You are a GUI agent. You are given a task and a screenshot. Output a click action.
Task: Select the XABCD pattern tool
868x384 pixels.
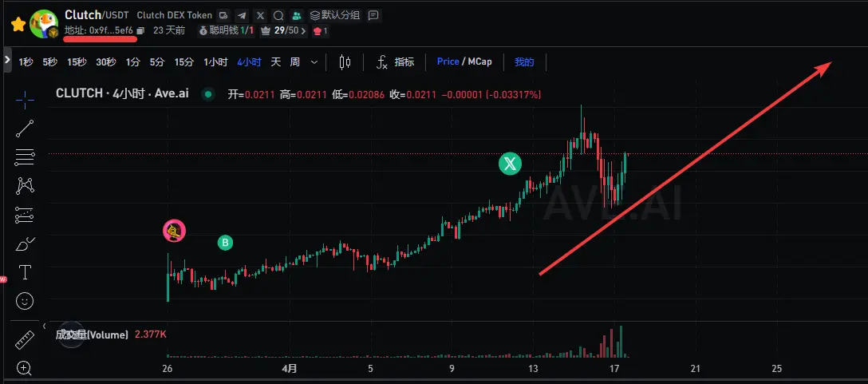25,186
